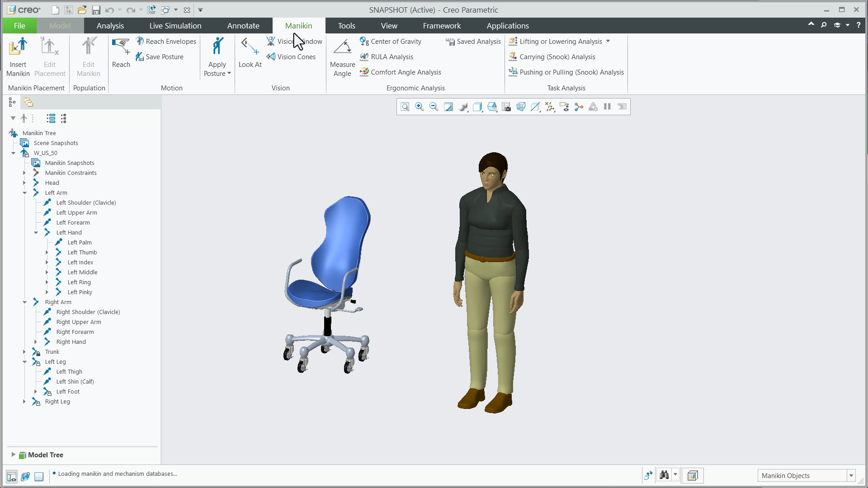Click Scene Snapshots in tree

coord(56,143)
